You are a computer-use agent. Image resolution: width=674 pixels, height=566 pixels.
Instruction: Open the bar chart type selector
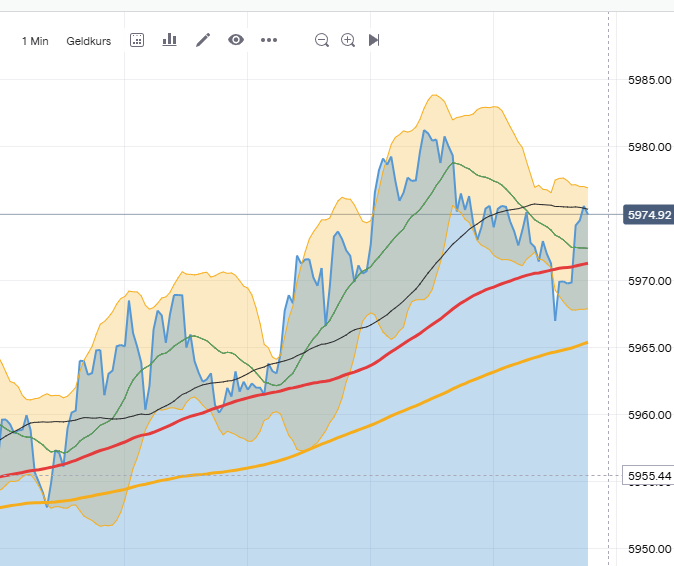[x=169, y=40]
